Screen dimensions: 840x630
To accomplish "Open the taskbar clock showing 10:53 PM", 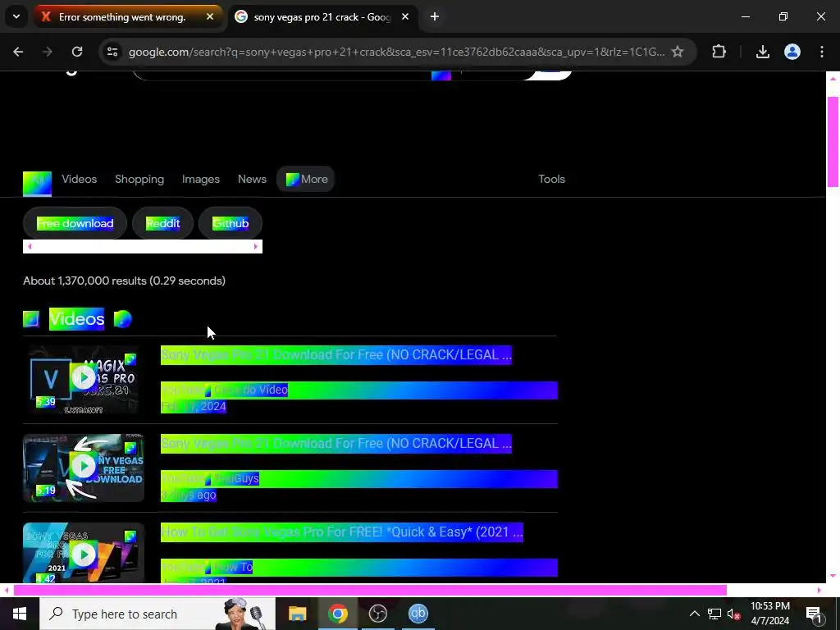I will point(769,614).
